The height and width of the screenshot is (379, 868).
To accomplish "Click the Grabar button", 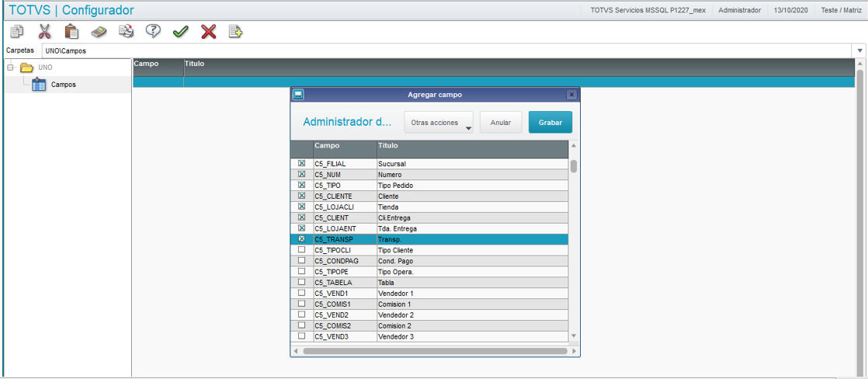I will [x=550, y=123].
